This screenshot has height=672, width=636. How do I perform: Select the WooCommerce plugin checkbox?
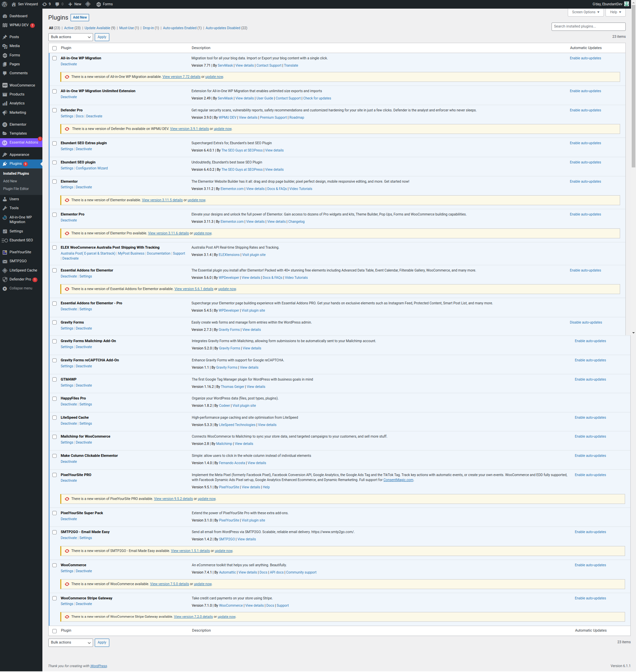point(54,565)
